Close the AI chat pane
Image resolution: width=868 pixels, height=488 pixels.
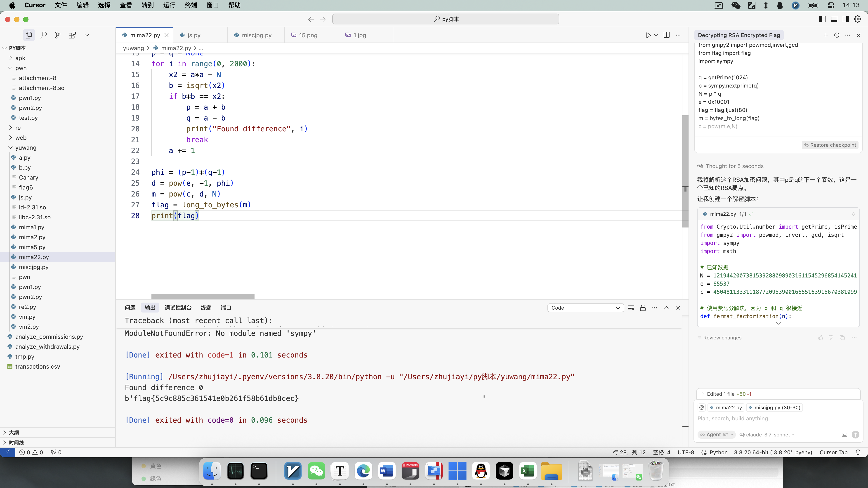859,35
